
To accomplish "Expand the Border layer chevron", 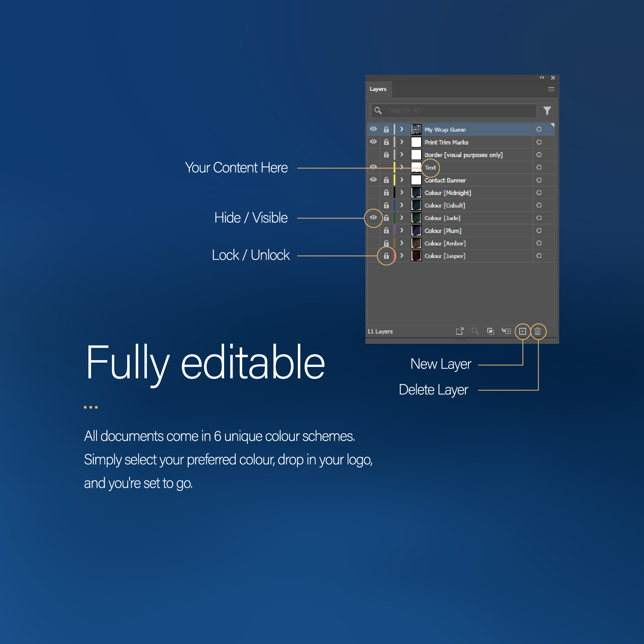I will tap(402, 155).
